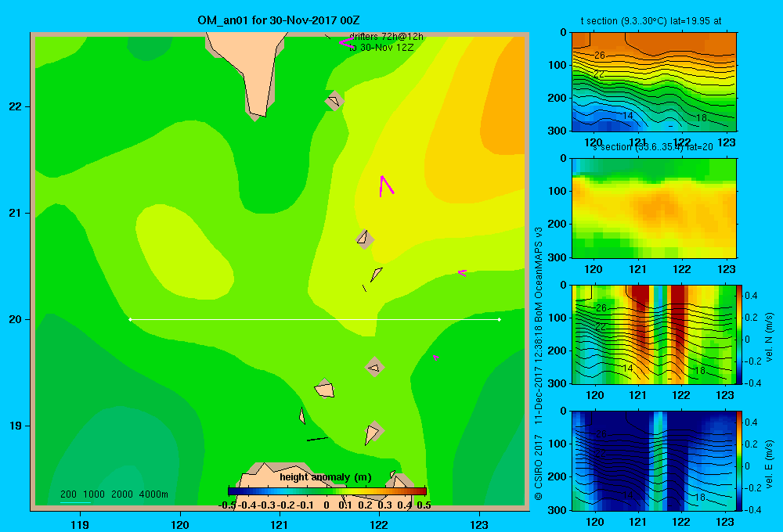Click the 's section' salinity title
The width and height of the screenshot is (783, 532).
tap(653, 147)
